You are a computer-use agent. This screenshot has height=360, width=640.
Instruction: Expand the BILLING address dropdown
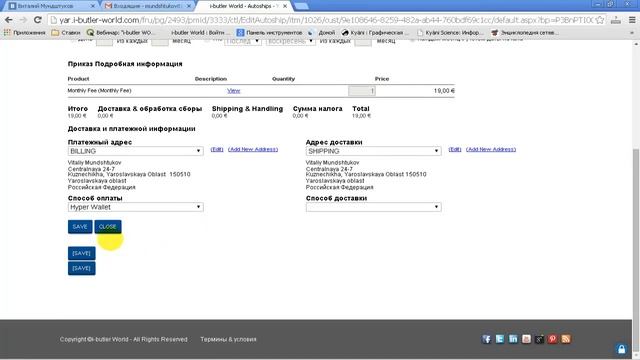tap(136, 151)
